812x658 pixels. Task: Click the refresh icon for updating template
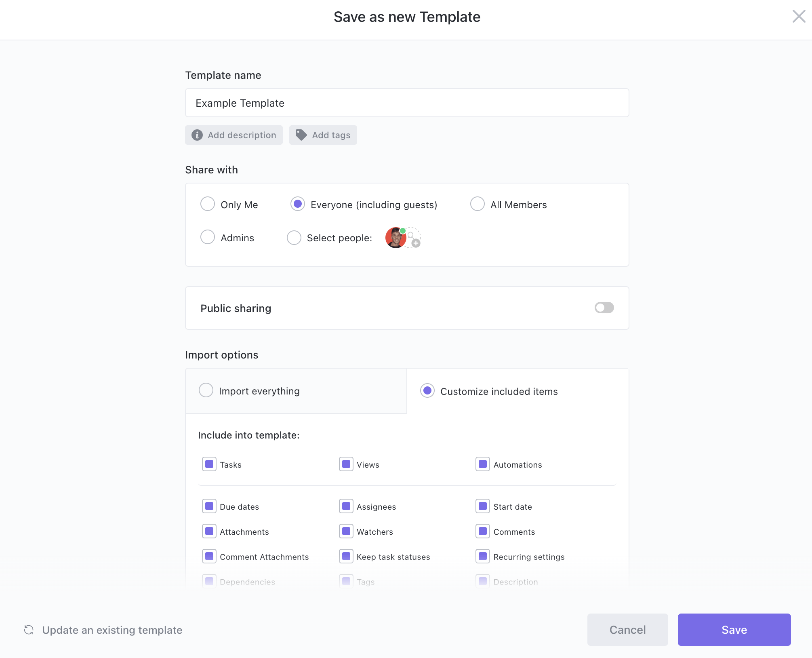29,630
